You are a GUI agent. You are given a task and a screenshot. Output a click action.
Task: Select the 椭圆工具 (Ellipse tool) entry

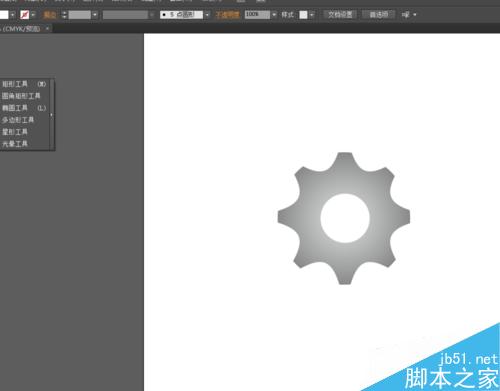click(x=25, y=108)
